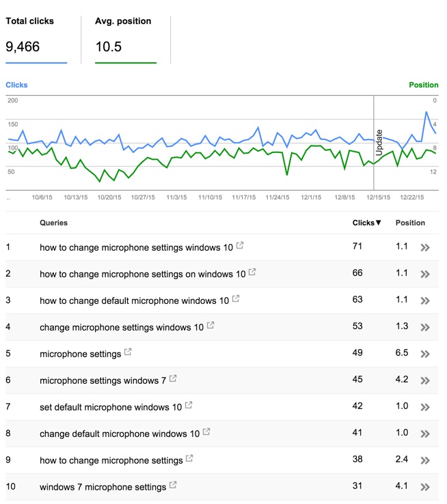
Task: Expand details chevron for 'windows 7 microphone settings' row
Action: [x=425, y=488]
